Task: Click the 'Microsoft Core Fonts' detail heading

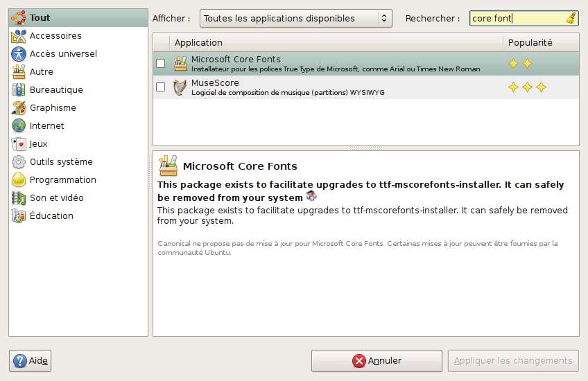Action: click(x=240, y=166)
